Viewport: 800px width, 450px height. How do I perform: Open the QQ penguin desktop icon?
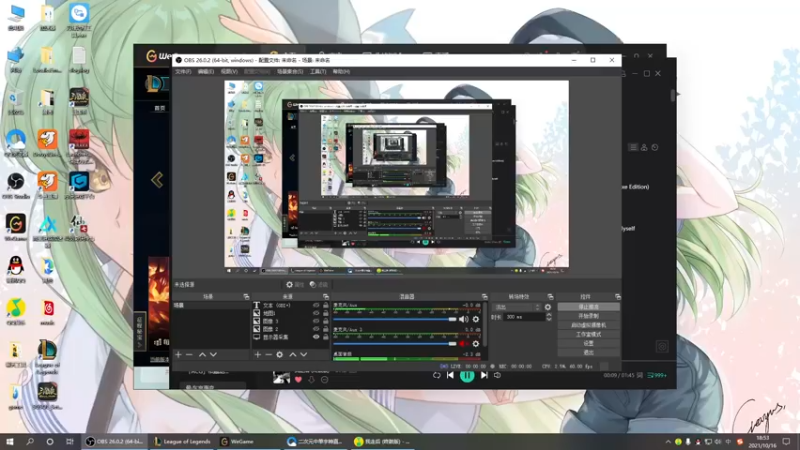tap(16, 269)
